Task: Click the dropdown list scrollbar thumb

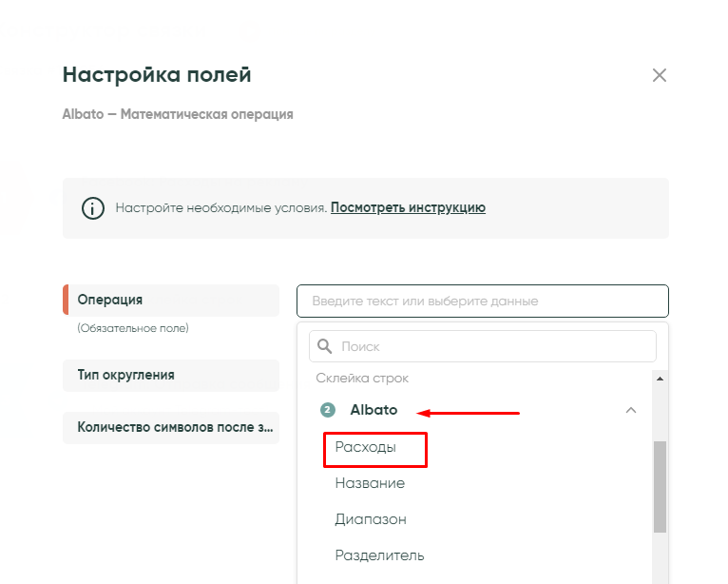Action: [x=660, y=485]
